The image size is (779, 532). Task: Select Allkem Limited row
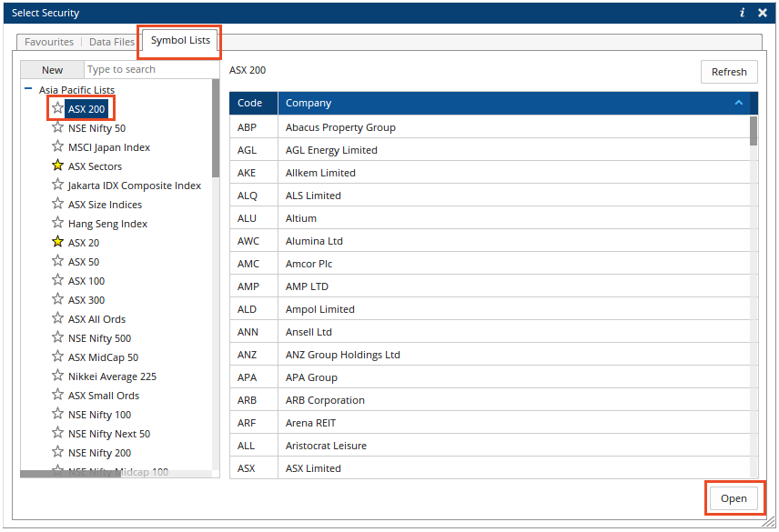pos(490,173)
